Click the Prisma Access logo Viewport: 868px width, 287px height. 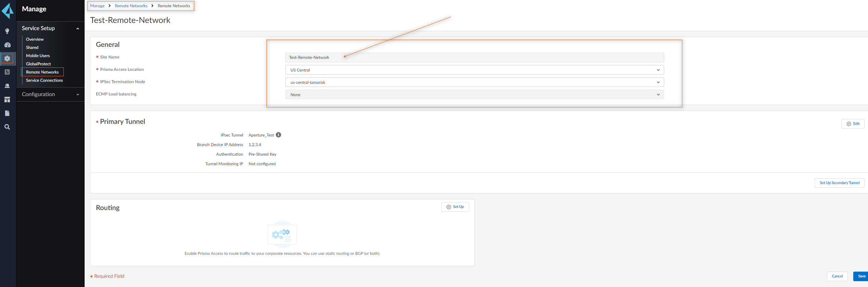click(8, 11)
